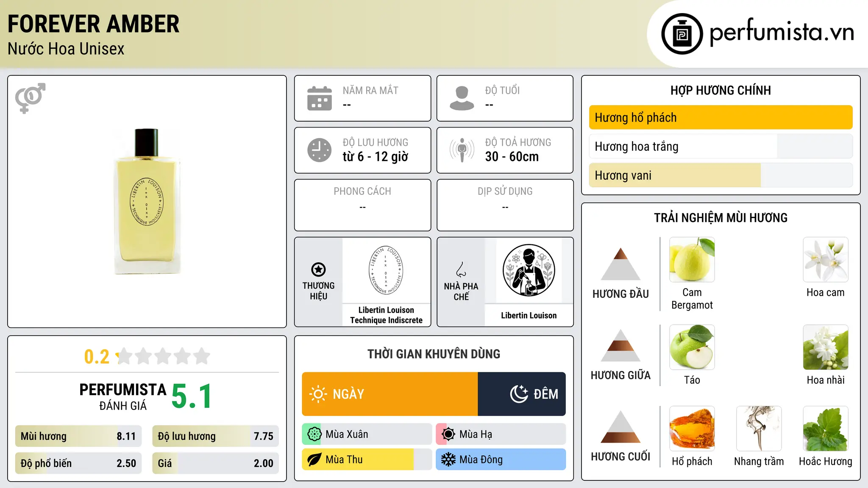Viewport: 868px width, 488px height.
Task: Click the Hương đầu pyramid icon
Action: (x=620, y=264)
